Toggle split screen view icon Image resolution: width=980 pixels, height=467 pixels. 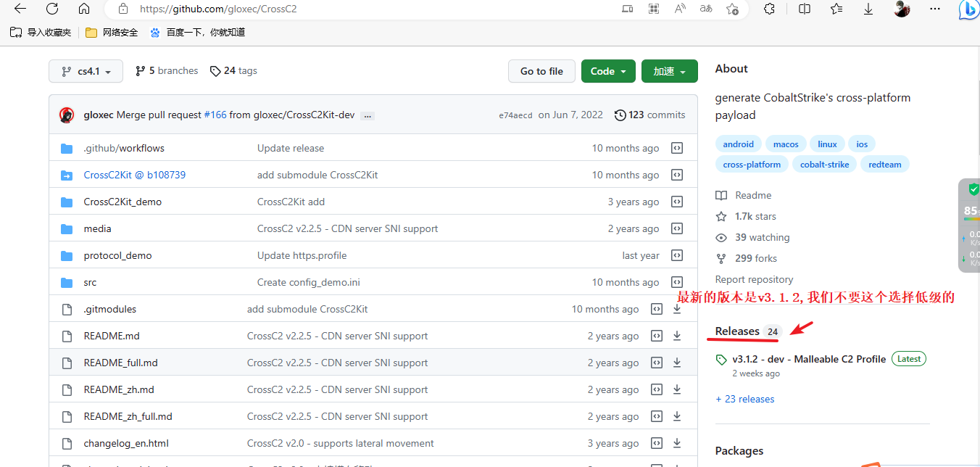805,9
